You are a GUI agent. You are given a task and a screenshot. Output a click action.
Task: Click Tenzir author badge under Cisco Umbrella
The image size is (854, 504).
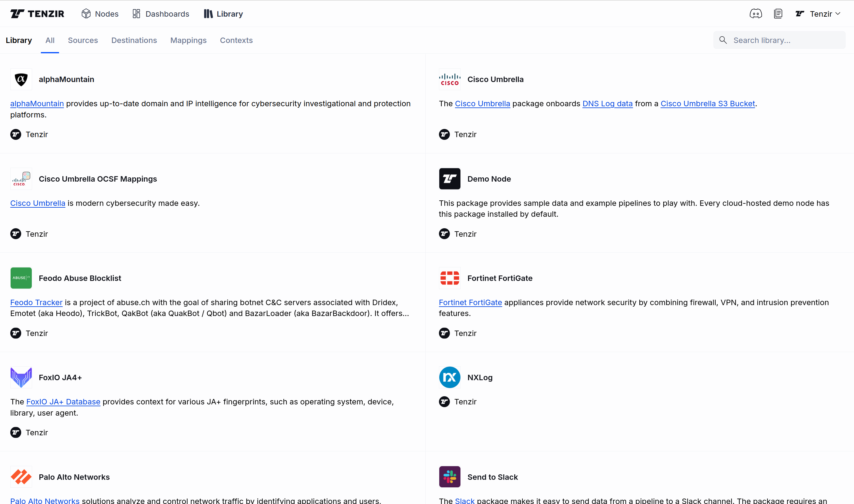click(x=458, y=134)
